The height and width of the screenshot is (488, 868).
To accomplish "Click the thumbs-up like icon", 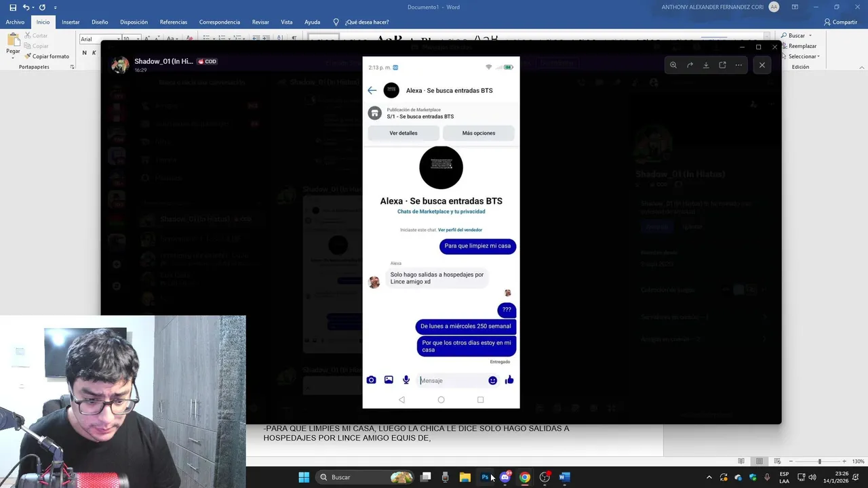I will point(509,380).
